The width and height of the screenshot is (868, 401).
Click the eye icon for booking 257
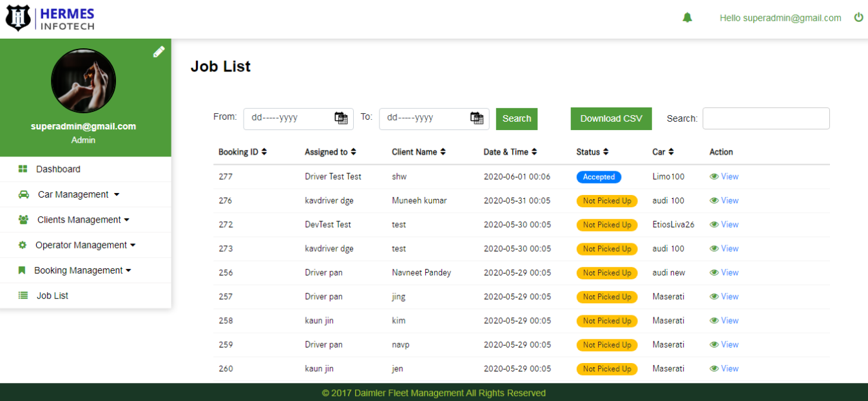714,297
